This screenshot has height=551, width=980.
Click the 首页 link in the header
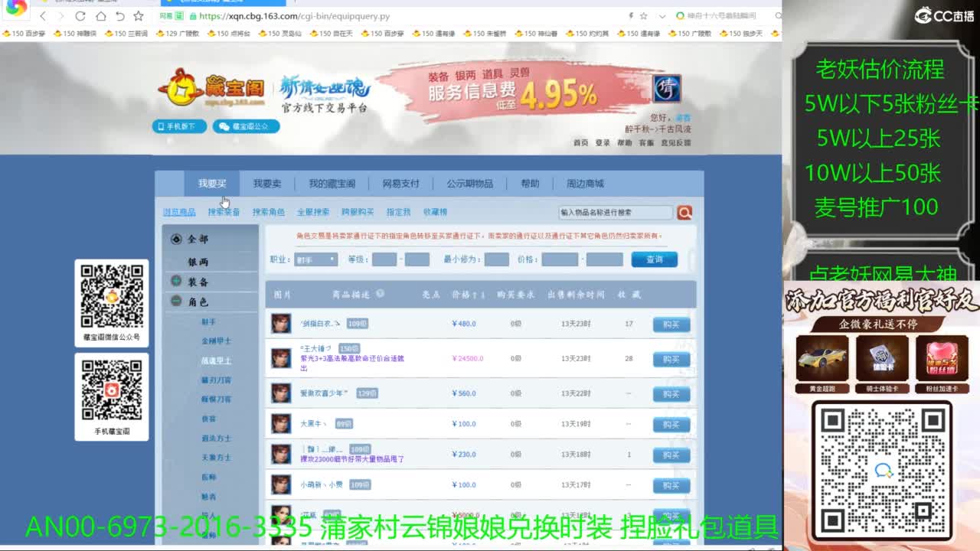pyautogui.click(x=581, y=143)
